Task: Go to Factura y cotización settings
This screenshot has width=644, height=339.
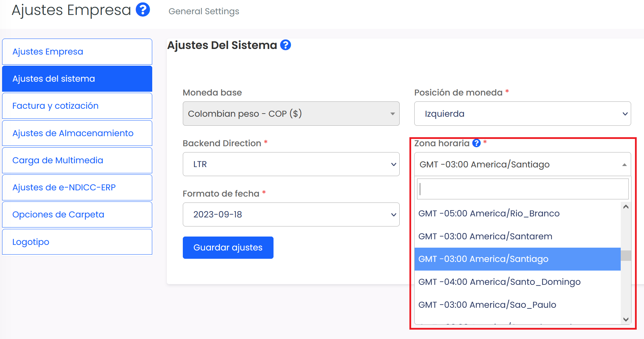Action: point(77,106)
